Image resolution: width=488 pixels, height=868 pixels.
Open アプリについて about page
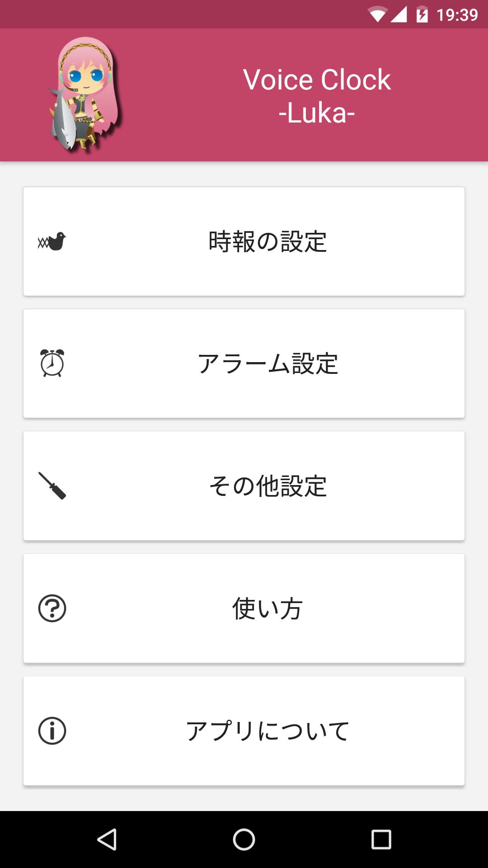pyautogui.click(x=244, y=731)
